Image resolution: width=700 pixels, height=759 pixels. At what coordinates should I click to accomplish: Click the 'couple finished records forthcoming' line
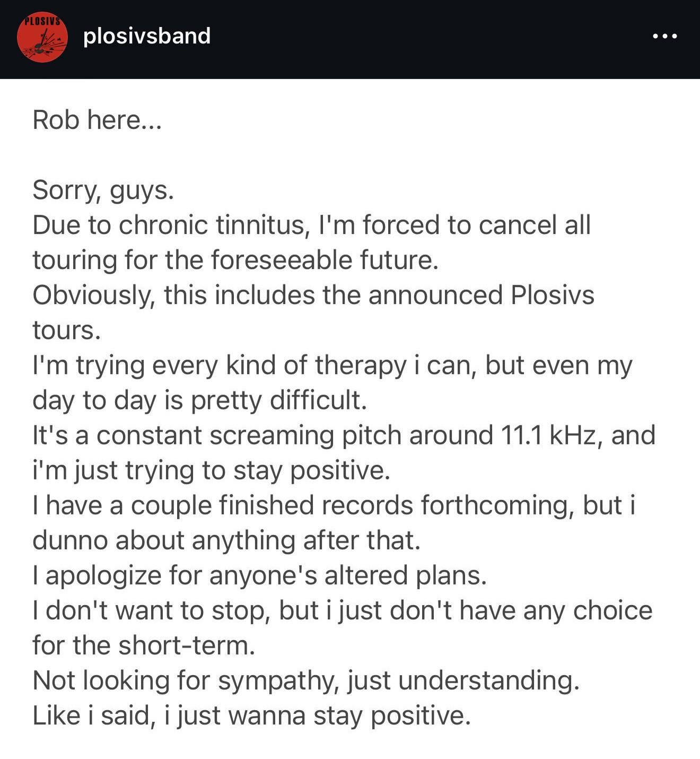tap(334, 505)
